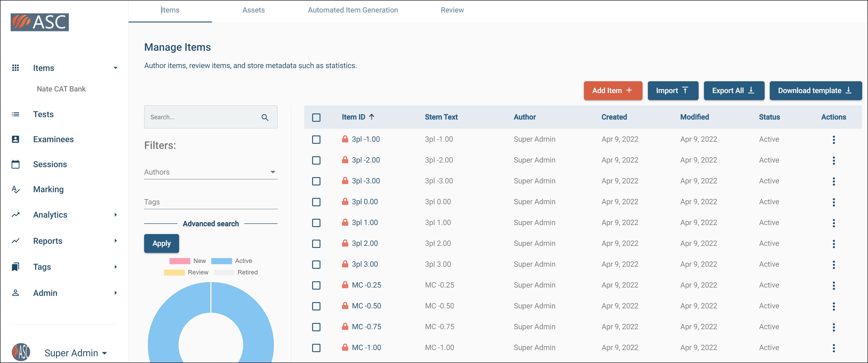
Task: Check the box for 3pl 0.00
Action: click(316, 202)
